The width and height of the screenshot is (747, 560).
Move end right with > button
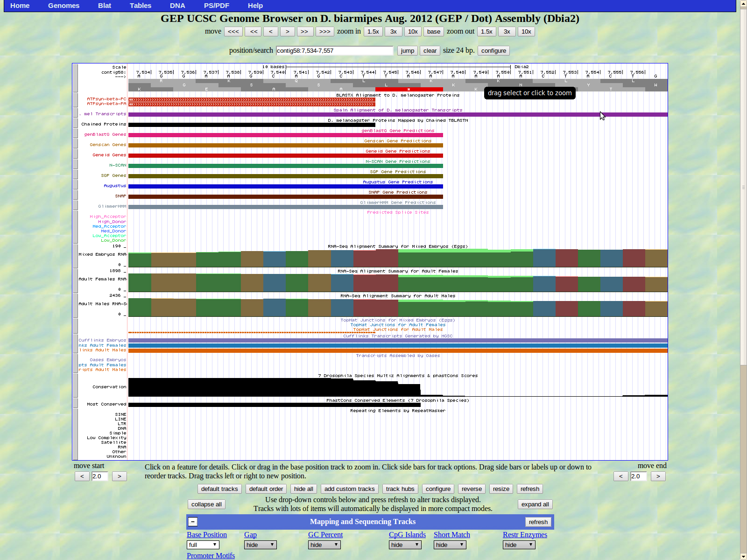pos(658,476)
